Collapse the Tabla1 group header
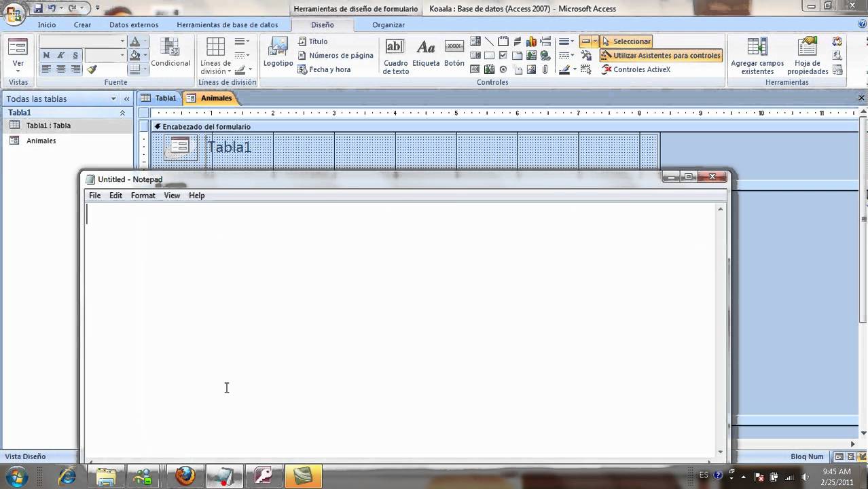Viewport: 868px width, 489px height. pos(122,113)
